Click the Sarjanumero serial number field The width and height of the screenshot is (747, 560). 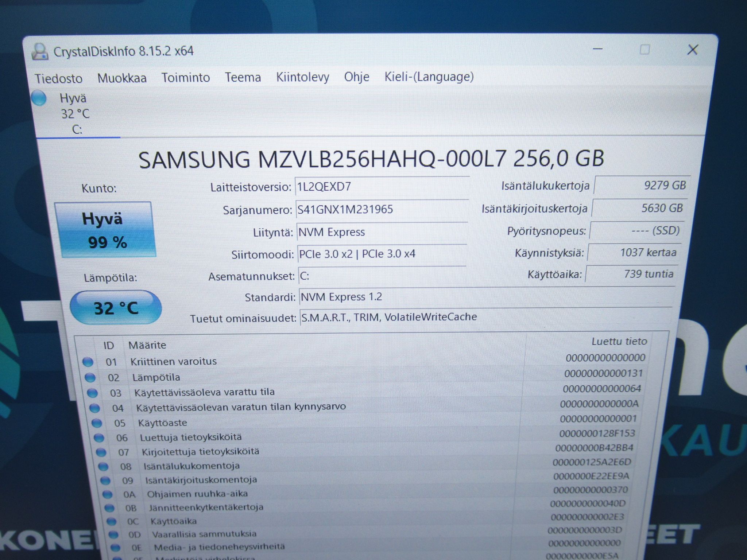382,209
